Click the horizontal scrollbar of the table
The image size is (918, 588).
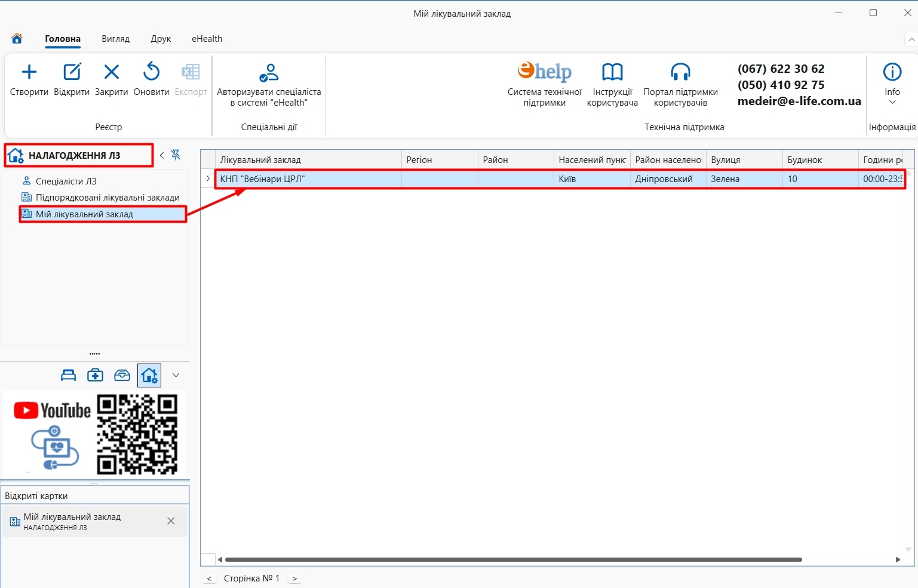(514, 559)
